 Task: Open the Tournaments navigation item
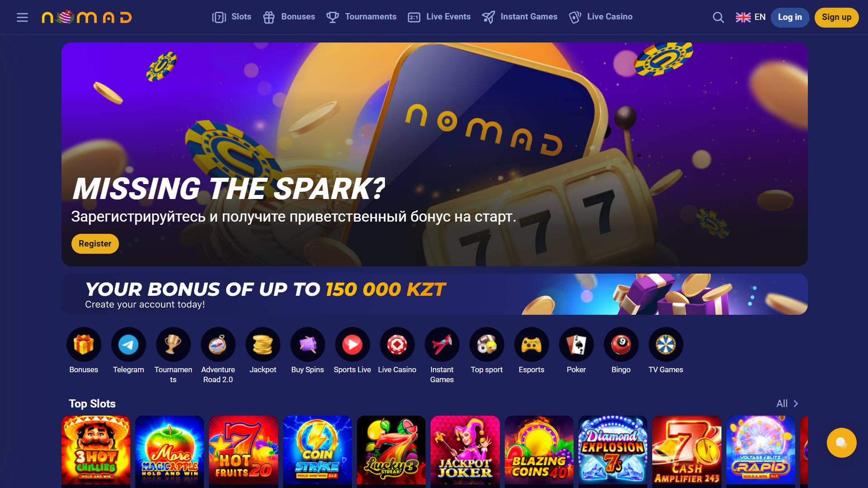pos(361,17)
